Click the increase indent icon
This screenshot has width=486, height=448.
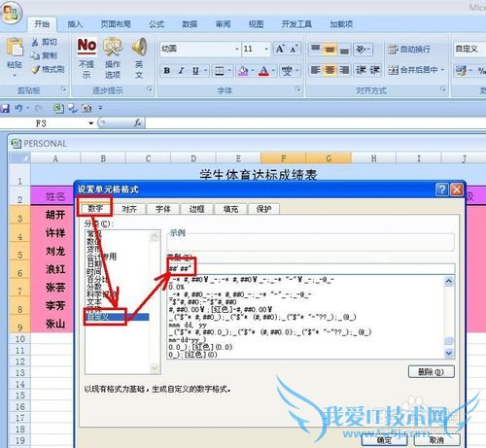click(374, 70)
